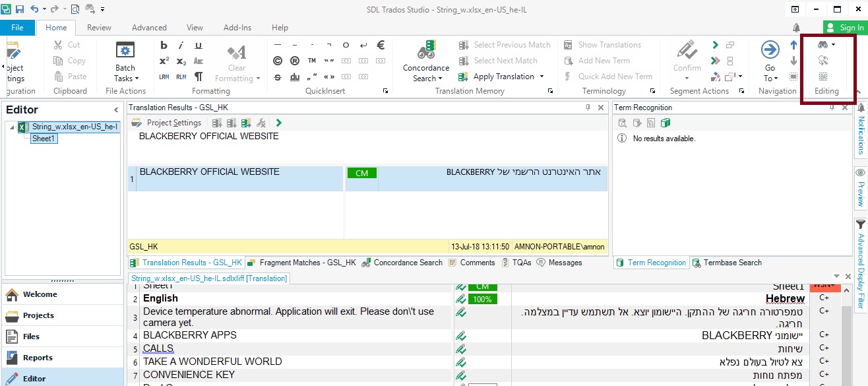Switch to the Review ribbon tab
The height and width of the screenshot is (386, 868).
99,28
